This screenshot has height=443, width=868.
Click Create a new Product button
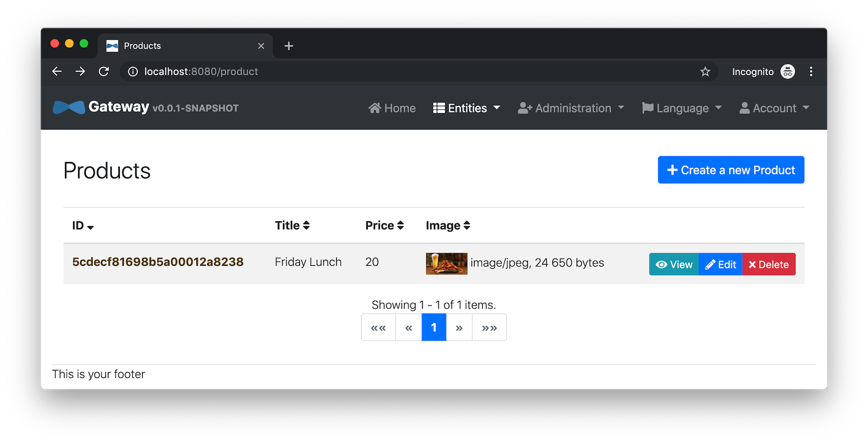tap(731, 170)
